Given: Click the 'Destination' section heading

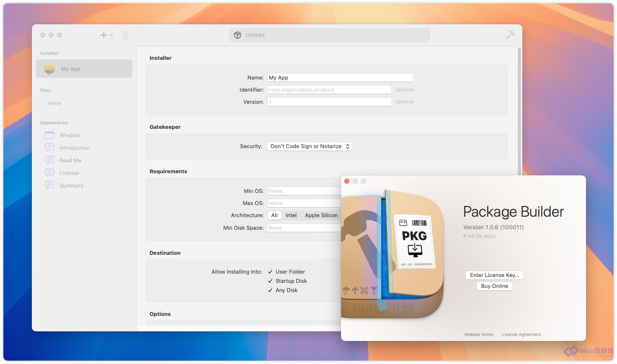Looking at the screenshot, I should [165, 253].
